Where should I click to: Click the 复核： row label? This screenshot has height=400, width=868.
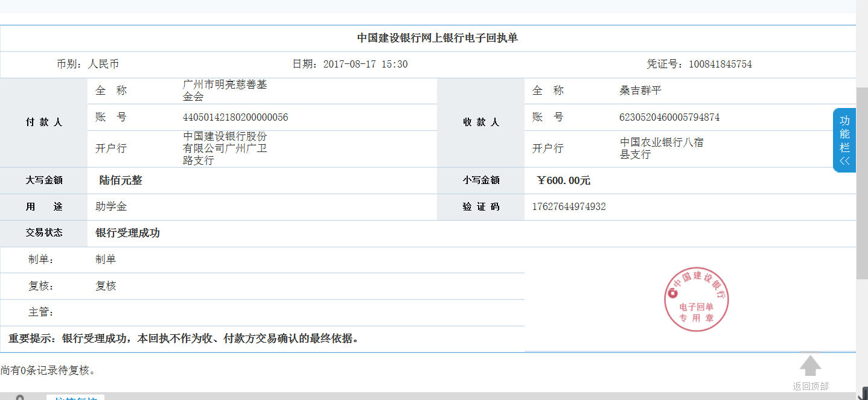tap(42, 286)
